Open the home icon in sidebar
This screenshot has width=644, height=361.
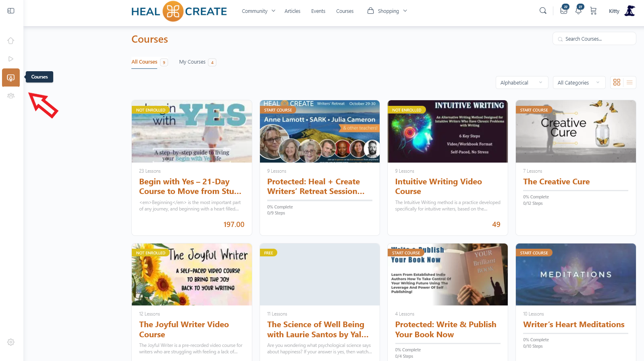pyautogui.click(x=11, y=41)
